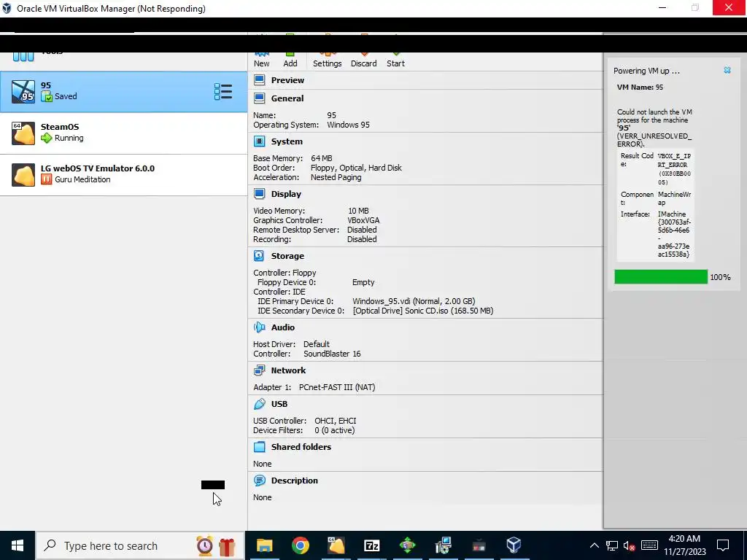
Task: Click the Windows_95.vdi disk entry
Action: click(414, 301)
